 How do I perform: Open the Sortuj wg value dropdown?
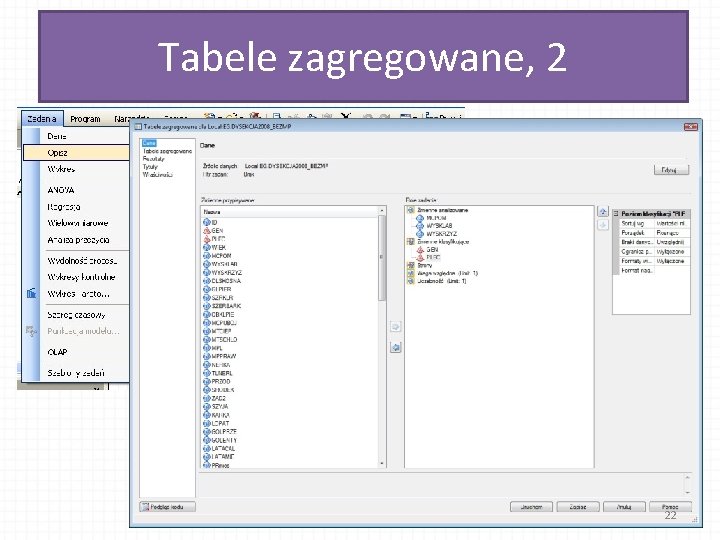pyautogui.click(x=672, y=224)
